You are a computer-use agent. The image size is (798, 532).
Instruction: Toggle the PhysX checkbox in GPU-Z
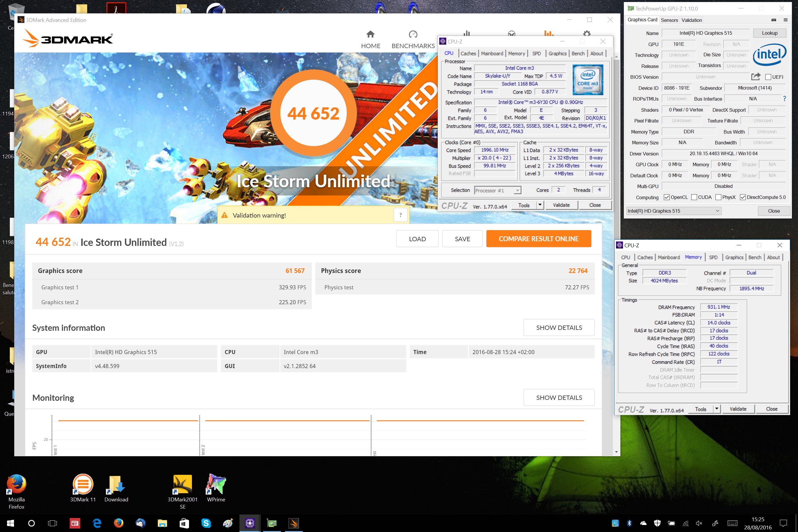(x=718, y=197)
